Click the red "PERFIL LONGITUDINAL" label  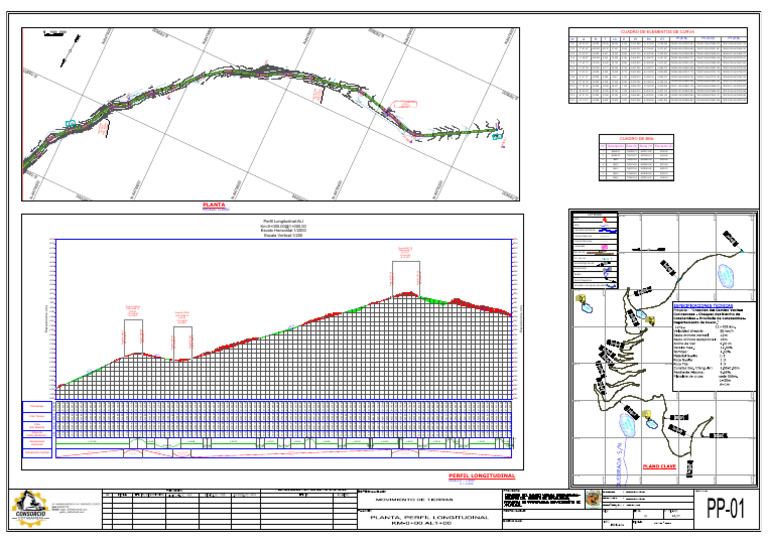[481, 476]
